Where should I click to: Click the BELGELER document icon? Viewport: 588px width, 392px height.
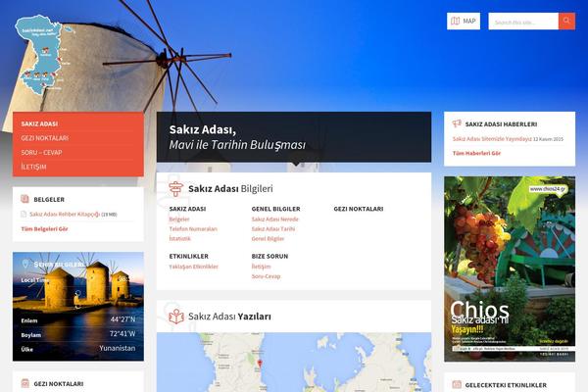(x=24, y=199)
